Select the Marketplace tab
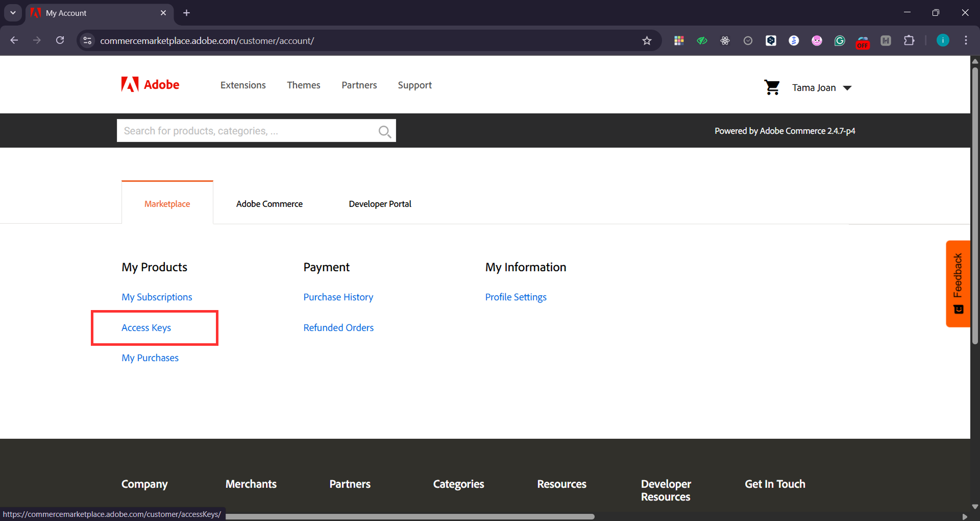 tap(167, 203)
